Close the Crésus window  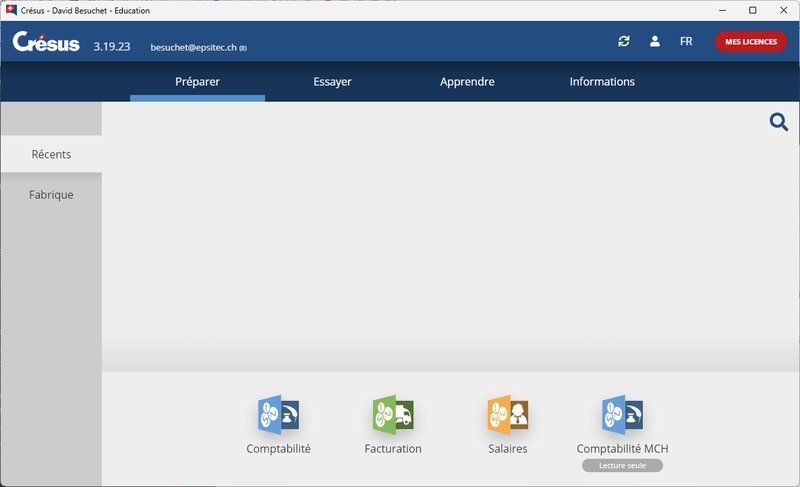[784, 10]
